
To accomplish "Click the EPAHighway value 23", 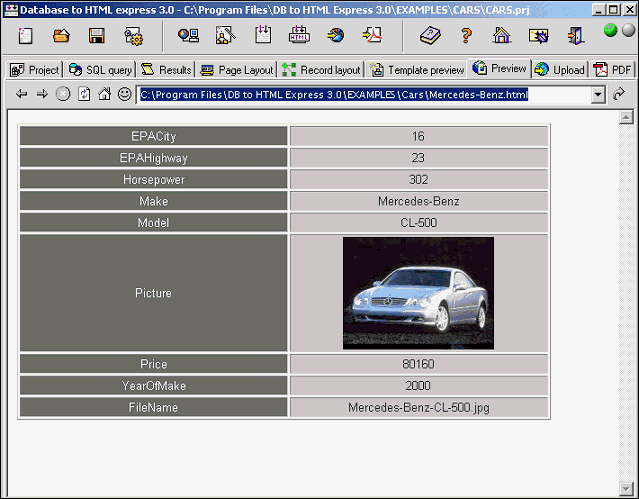I will point(419,158).
